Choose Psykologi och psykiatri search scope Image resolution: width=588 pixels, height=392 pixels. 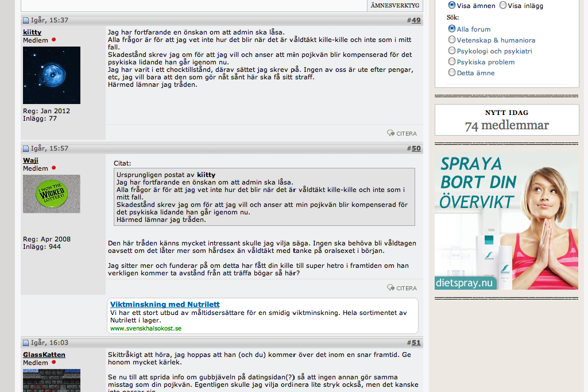click(452, 51)
